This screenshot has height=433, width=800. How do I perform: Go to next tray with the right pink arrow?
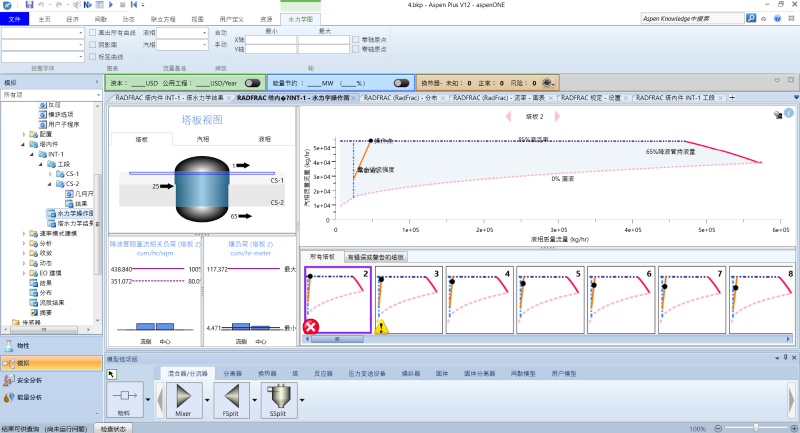pyautogui.click(x=557, y=116)
